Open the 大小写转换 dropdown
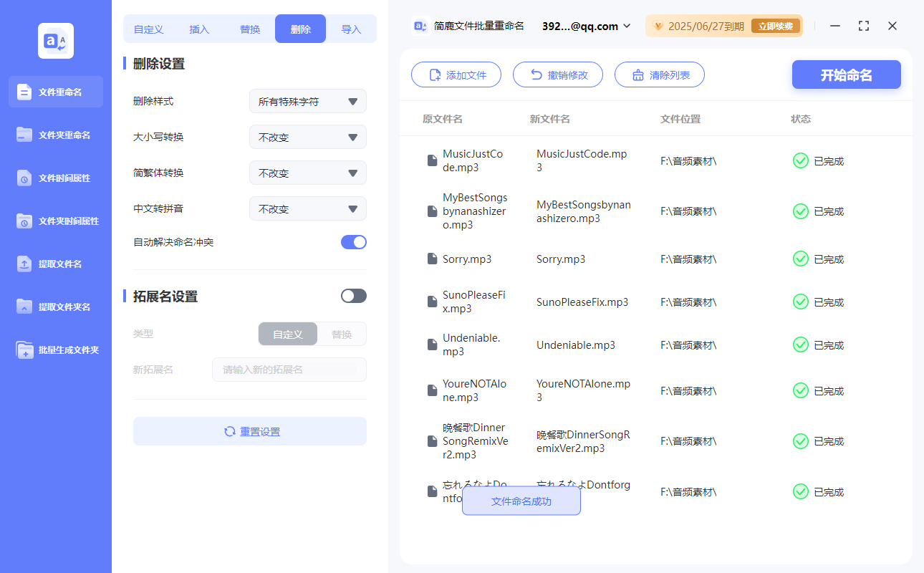This screenshot has height=573, width=924. coord(307,137)
